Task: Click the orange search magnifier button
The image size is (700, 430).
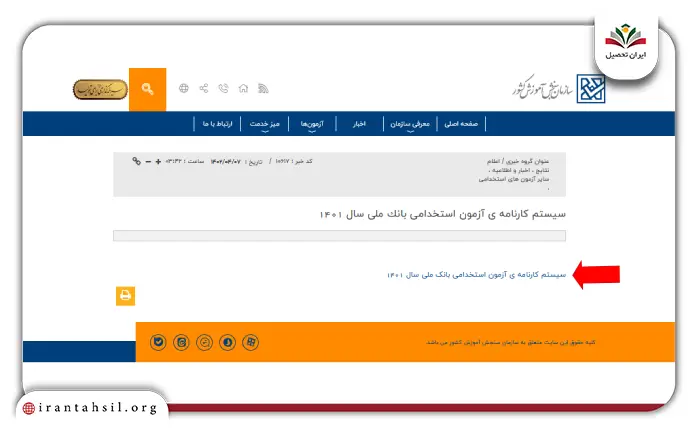Action: coord(147,89)
